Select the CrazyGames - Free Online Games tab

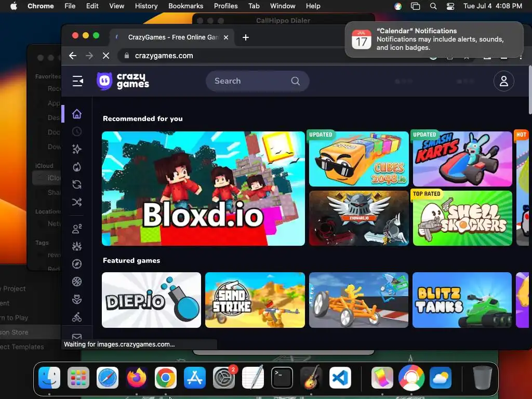(x=172, y=37)
